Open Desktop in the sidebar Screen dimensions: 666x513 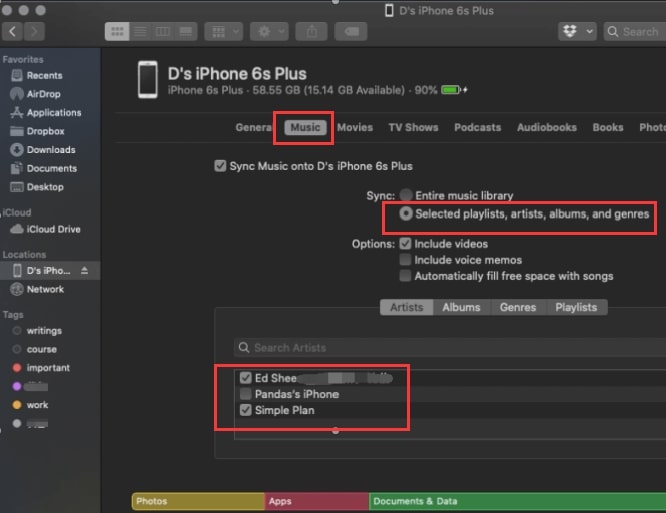45,187
